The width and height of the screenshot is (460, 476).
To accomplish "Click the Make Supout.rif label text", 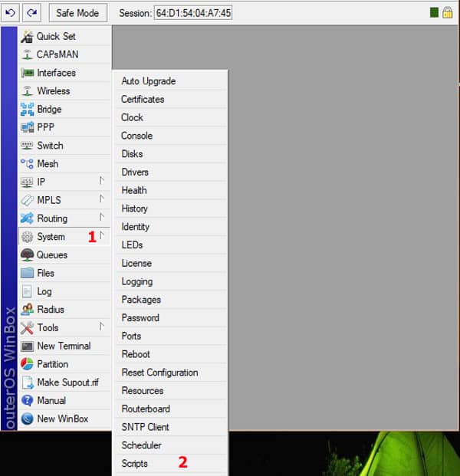I will pos(67,382).
